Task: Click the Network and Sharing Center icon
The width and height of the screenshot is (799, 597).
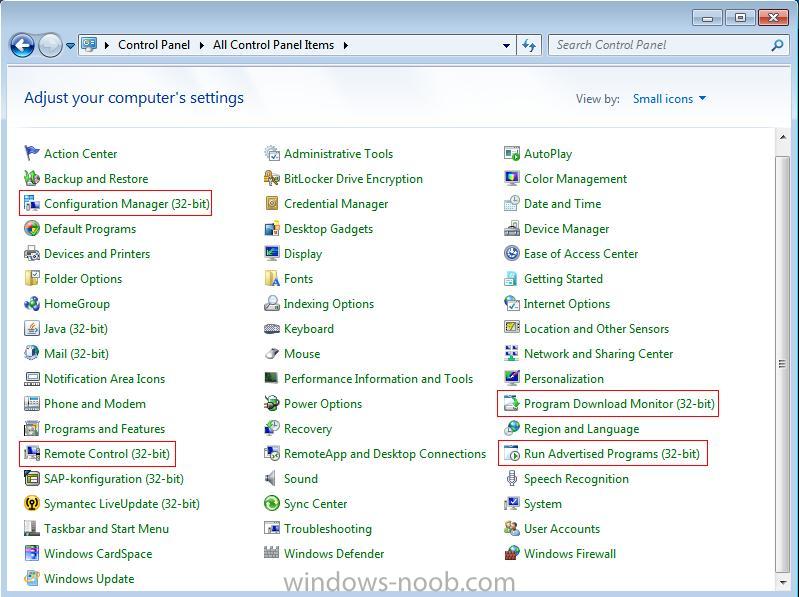Action: (512, 353)
